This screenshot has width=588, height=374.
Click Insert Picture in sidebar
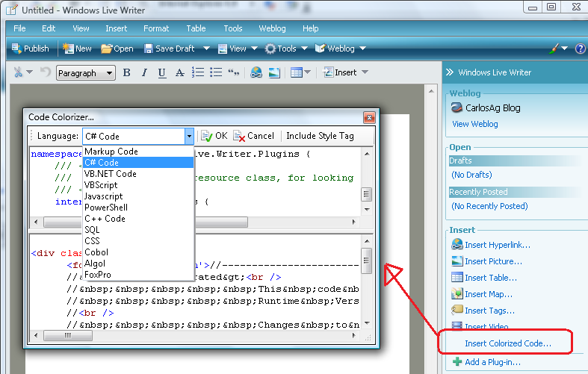[x=486, y=261]
